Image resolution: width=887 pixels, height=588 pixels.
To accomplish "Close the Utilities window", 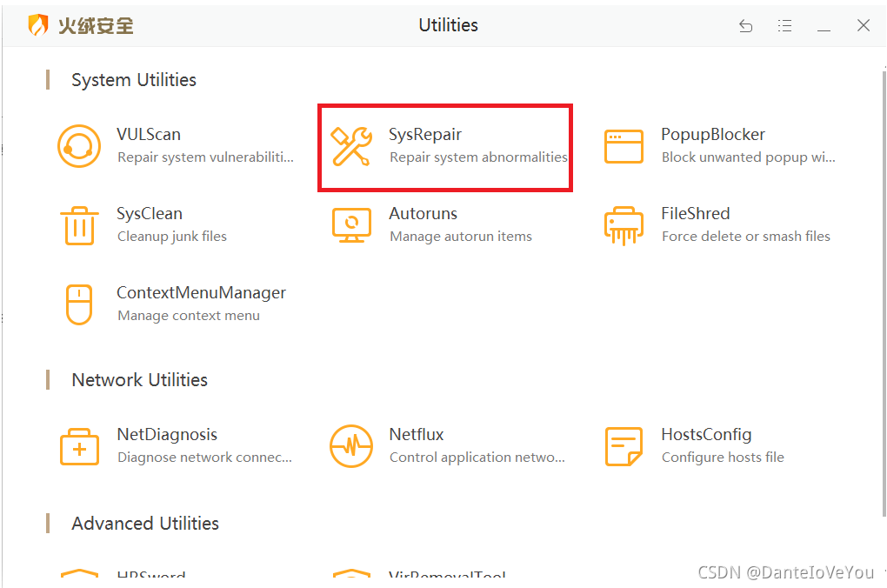I will [x=864, y=25].
